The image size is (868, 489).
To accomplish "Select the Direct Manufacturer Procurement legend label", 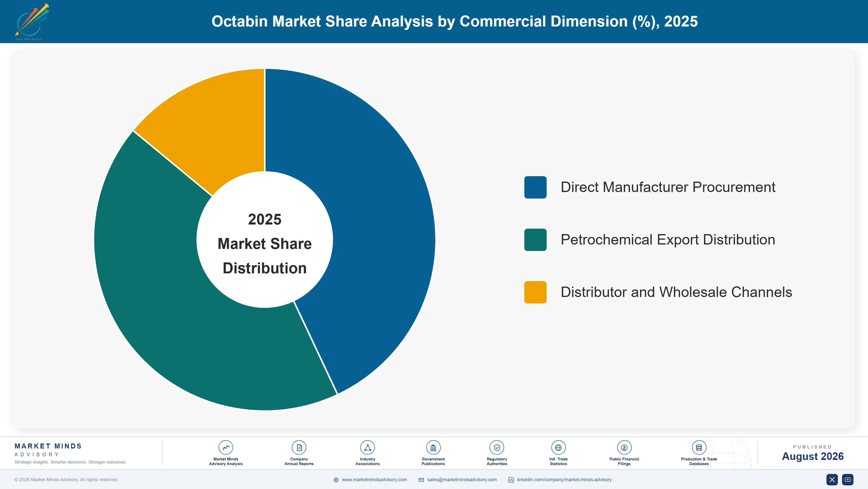I will click(x=668, y=187).
